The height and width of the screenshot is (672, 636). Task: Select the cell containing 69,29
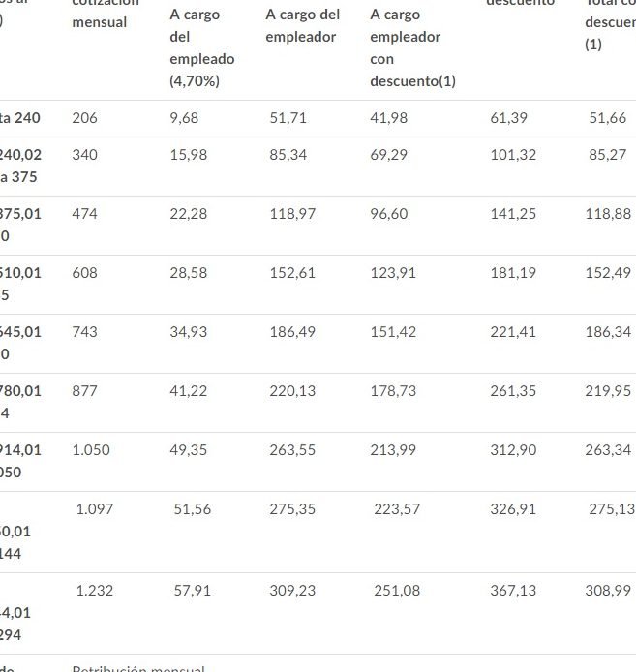(x=389, y=155)
